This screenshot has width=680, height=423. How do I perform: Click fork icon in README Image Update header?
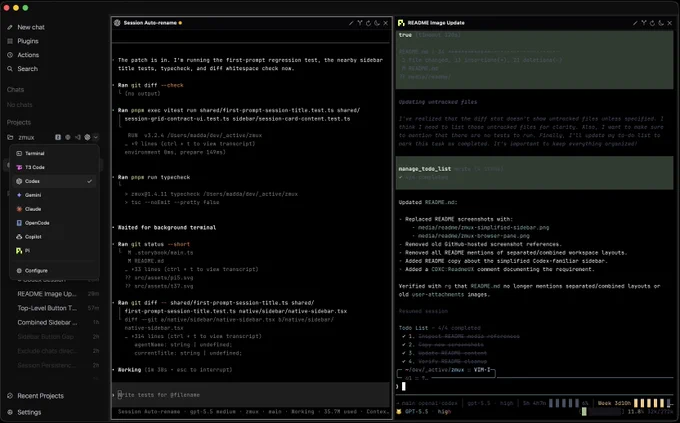644,23
